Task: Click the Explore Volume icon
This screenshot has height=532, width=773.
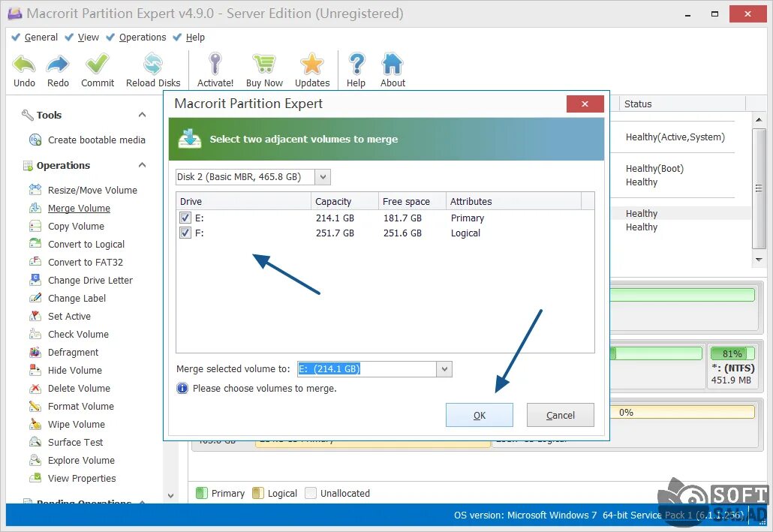Action: pos(35,460)
